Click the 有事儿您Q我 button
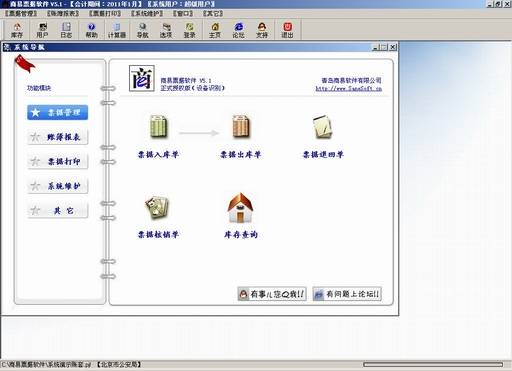The height and width of the screenshot is (371, 512). [272, 294]
